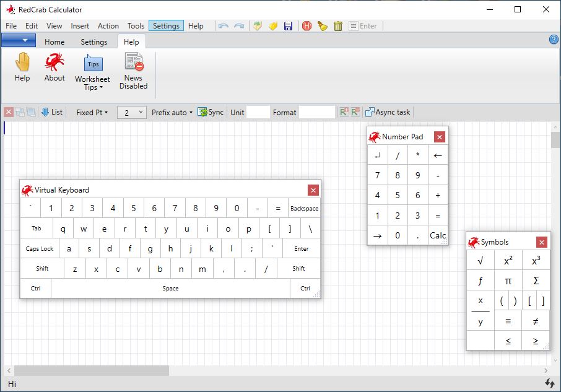Click the add result box icon with plus
This screenshot has width=561, height=392.
[344, 112]
